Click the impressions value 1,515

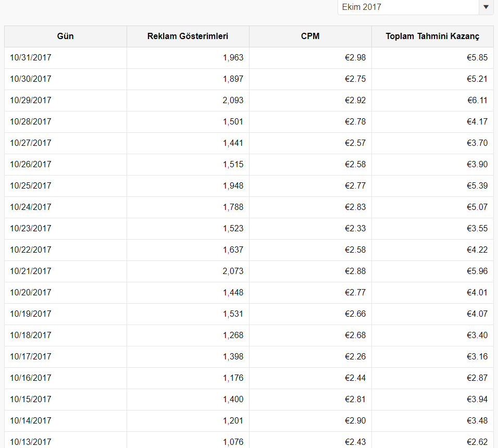233,164
